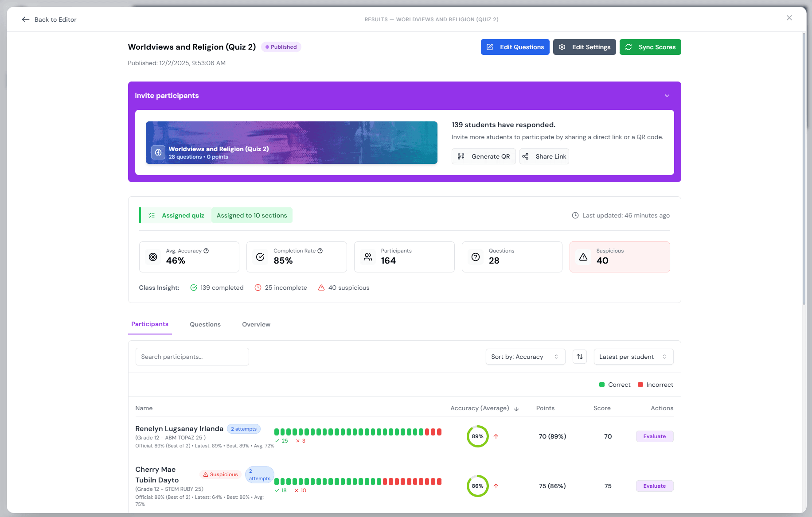This screenshot has height=517, width=812.
Task: Click the Suspicious warning triangle stat icon
Action: click(x=583, y=257)
